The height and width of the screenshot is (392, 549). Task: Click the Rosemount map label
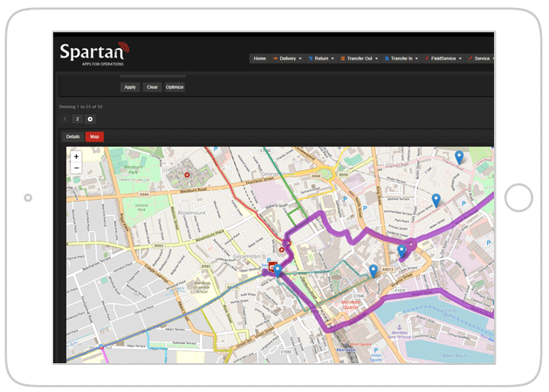point(191,213)
